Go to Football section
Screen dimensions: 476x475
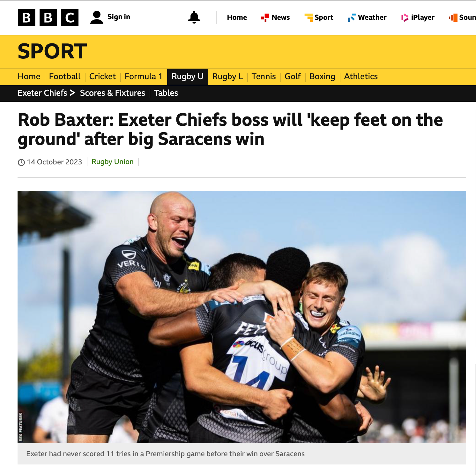pos(65,77)
